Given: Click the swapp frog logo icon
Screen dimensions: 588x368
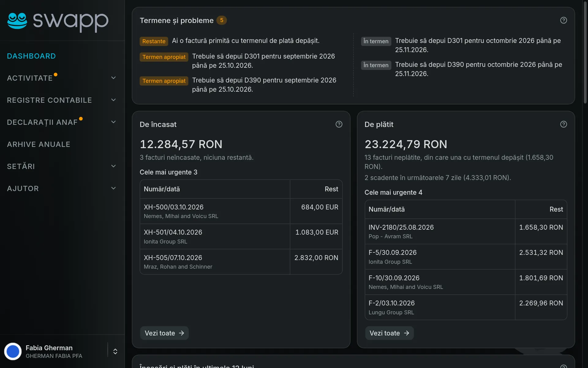Looking at the screenshot, I should [x=17, y=21].
